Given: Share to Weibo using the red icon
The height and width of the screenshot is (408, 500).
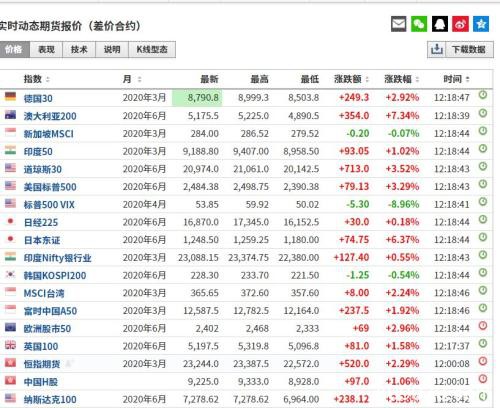Looking at the screenshot, I should click(460, 24).
